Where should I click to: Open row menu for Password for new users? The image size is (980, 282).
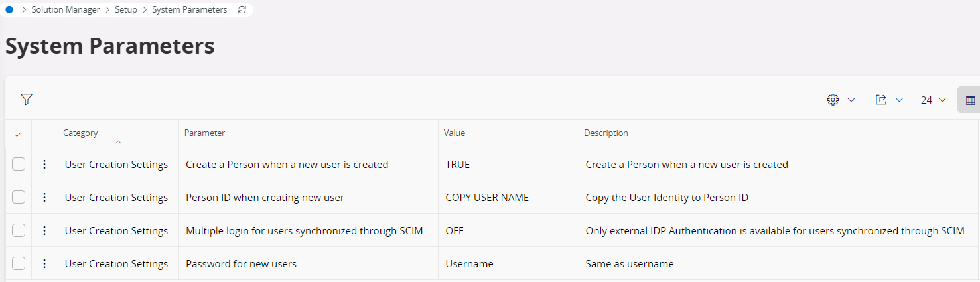point(44,264)
